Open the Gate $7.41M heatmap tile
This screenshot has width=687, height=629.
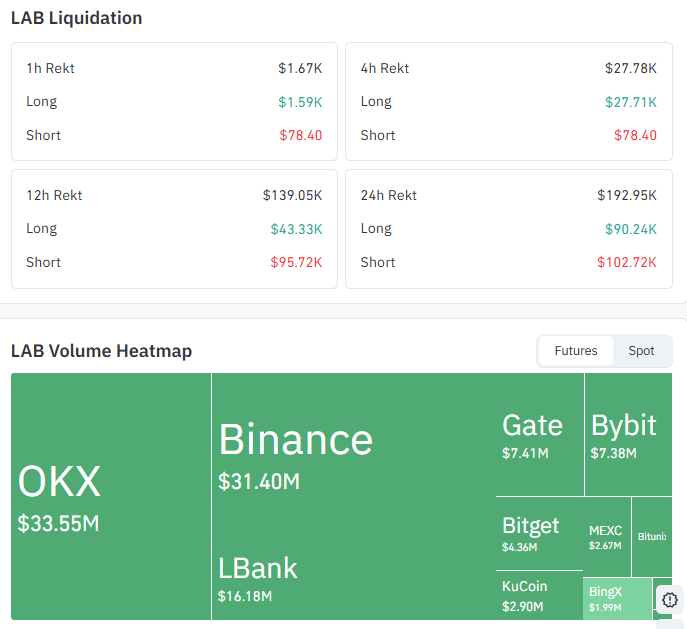pos(540,435)
